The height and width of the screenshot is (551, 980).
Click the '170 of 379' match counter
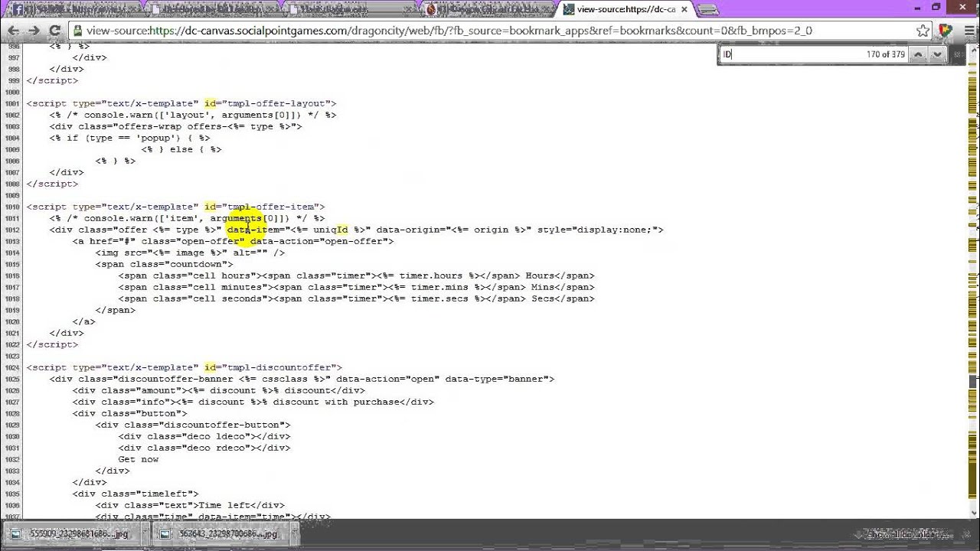coord(886,54)
